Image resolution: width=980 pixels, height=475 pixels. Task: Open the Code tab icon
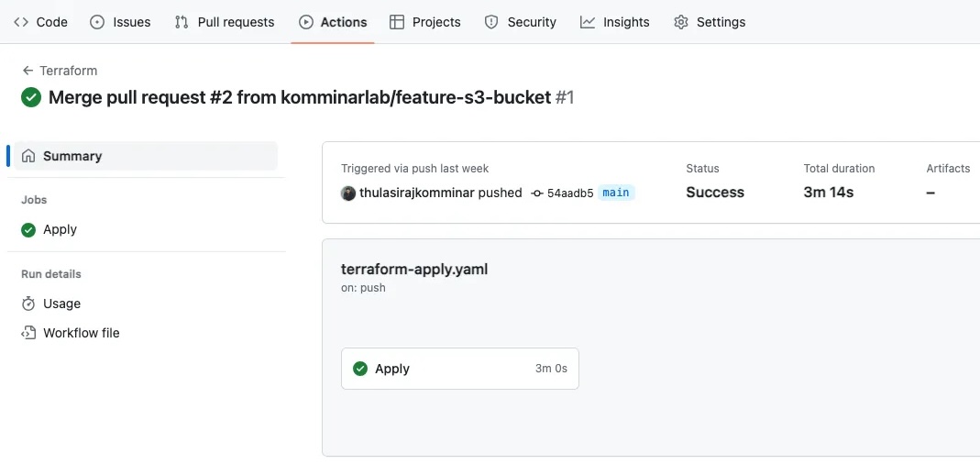click(x=20, y=22)
